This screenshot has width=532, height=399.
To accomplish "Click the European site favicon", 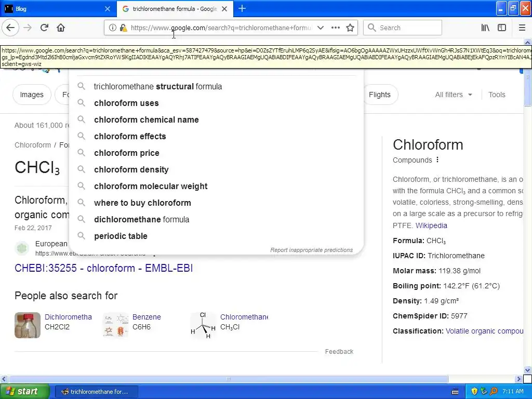I will pos(22,248).
